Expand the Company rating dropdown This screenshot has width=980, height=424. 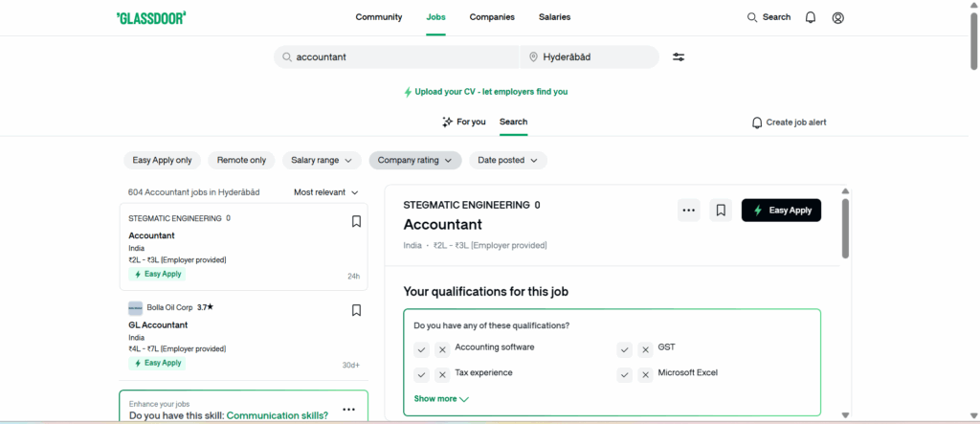click(415, 160)
